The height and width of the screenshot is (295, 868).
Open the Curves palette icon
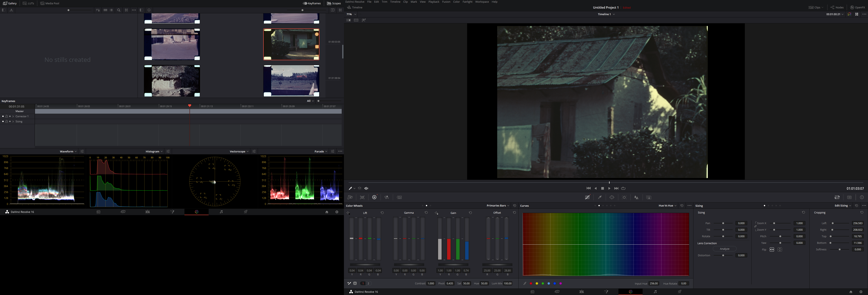587,197
